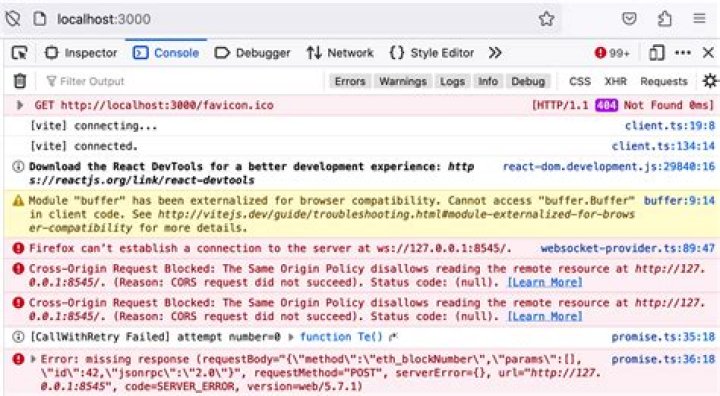Toggle the CSS filter

(580, 81)
